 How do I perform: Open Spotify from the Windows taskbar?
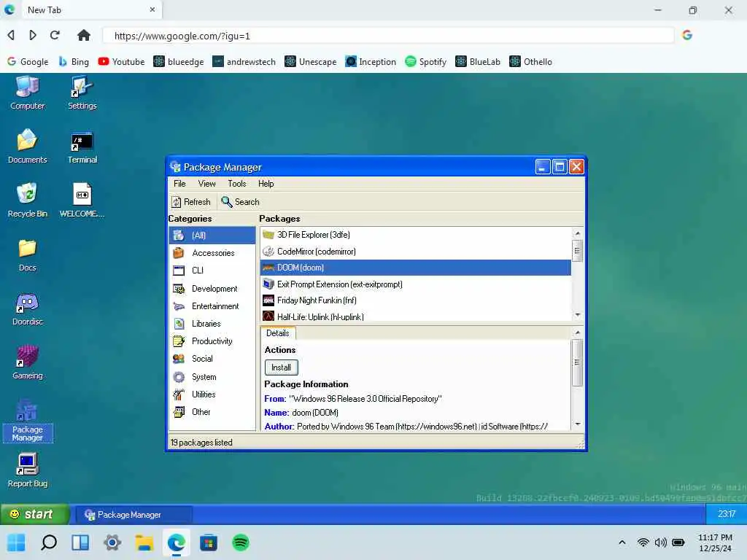241,542
